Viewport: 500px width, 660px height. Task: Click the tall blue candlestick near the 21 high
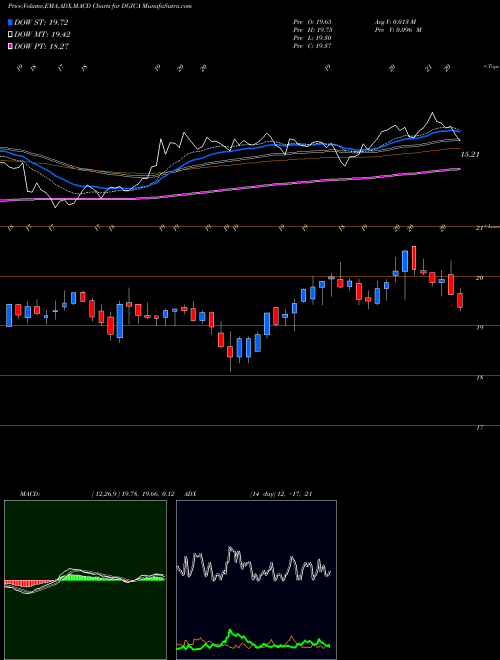coord(405,261)
